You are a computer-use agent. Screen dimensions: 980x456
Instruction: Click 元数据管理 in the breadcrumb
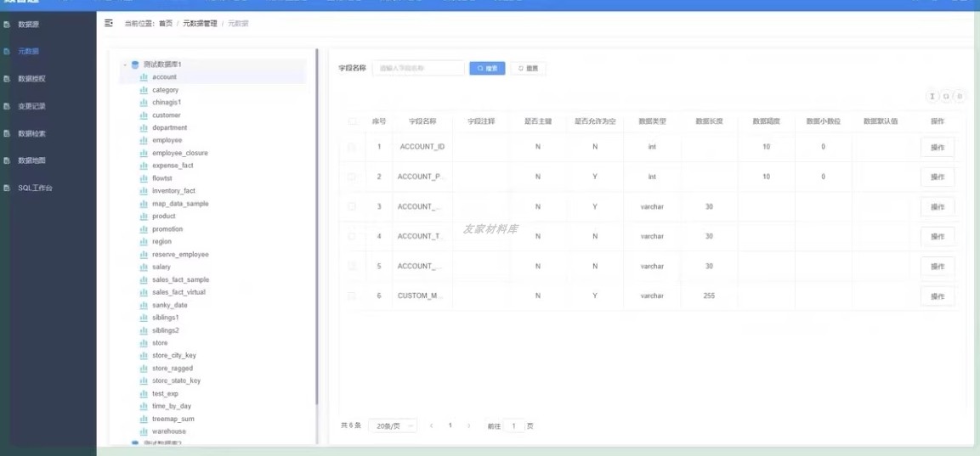(200, 23)
